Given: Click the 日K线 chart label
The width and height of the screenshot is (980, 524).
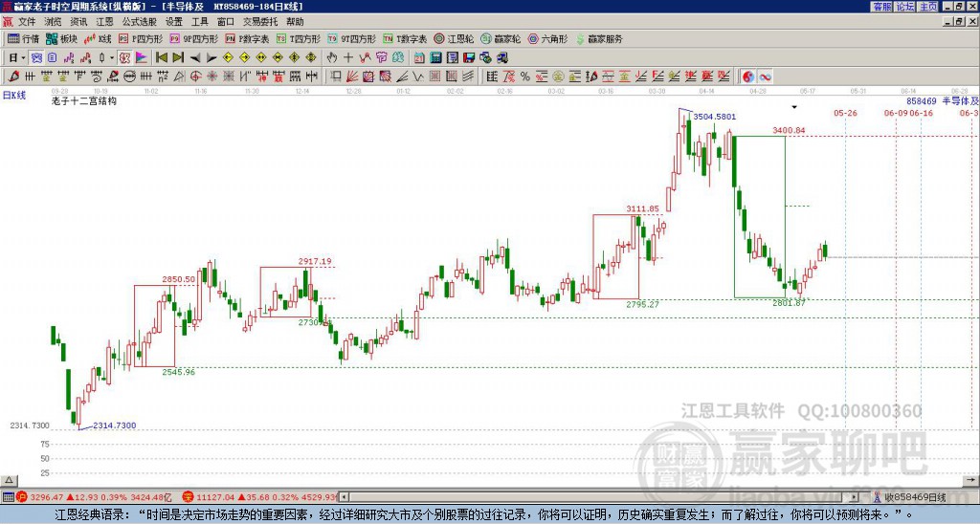Looking at the screenshot, I should coord(13,96).
